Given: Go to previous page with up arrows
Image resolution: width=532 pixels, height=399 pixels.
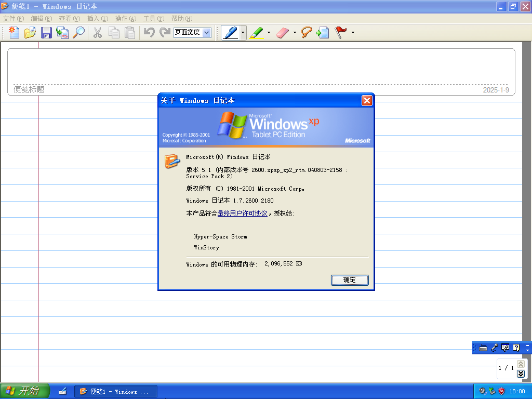Looking at the screenshot, I should [521, 364].
